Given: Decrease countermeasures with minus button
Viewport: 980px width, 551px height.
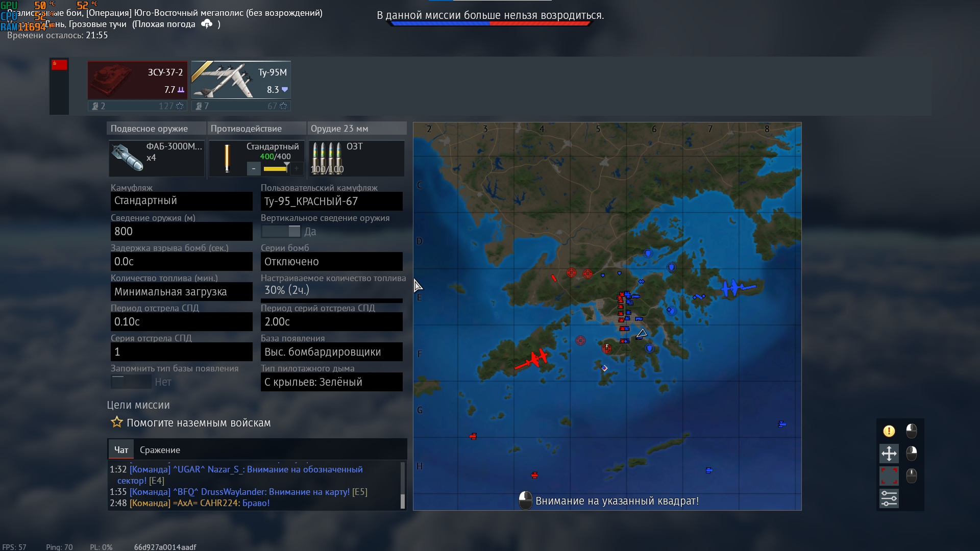Looking at the screenshot, I should pyautogui.click(x=254, y=169).
